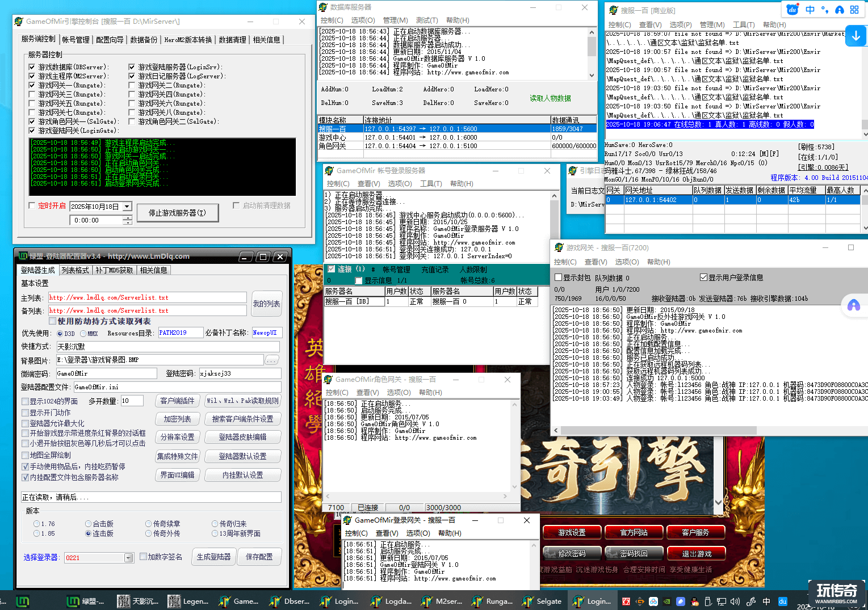Click the 多开数量 input field
The height and width of the screenshot is (610, 868).
[x=133, y=401]
